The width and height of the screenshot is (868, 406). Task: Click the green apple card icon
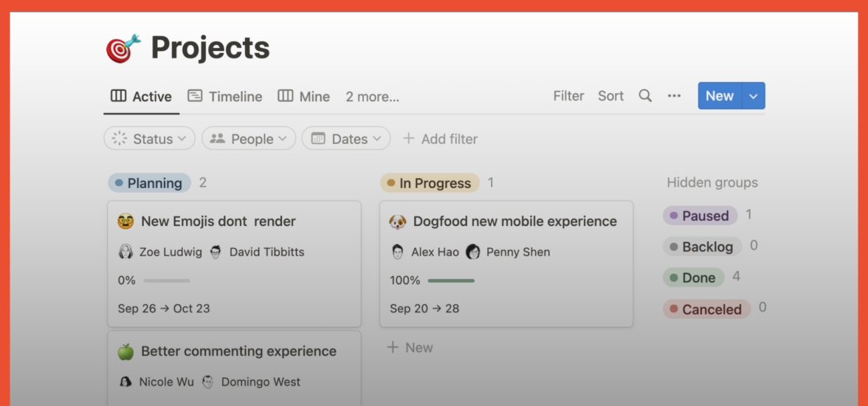126,351
